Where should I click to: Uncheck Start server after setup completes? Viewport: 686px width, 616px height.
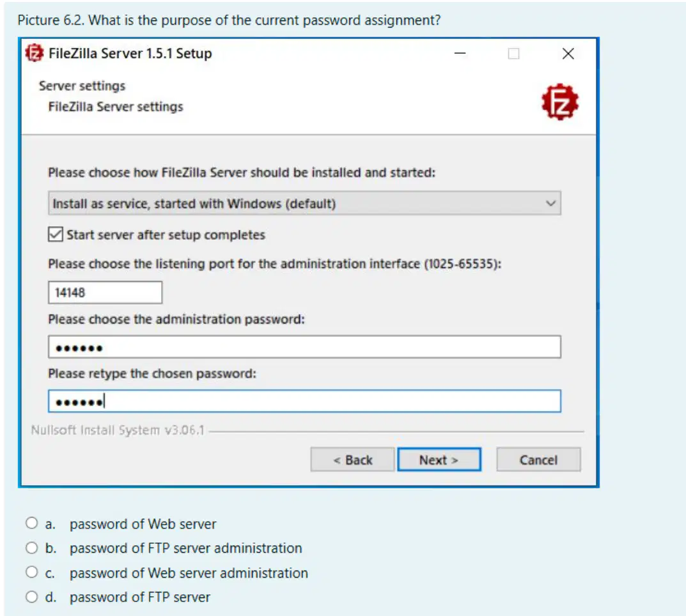pyautogui.click(x=56, y=235)
